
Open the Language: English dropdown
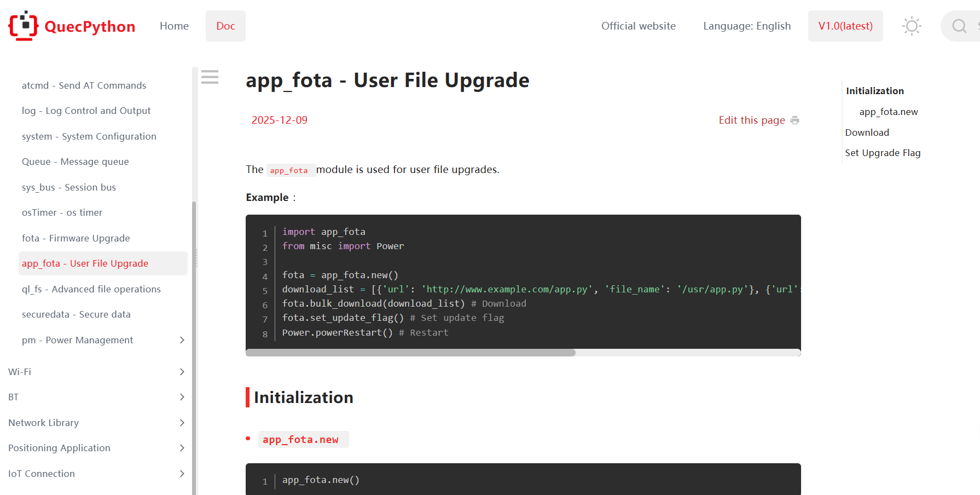tap(746, 26)
